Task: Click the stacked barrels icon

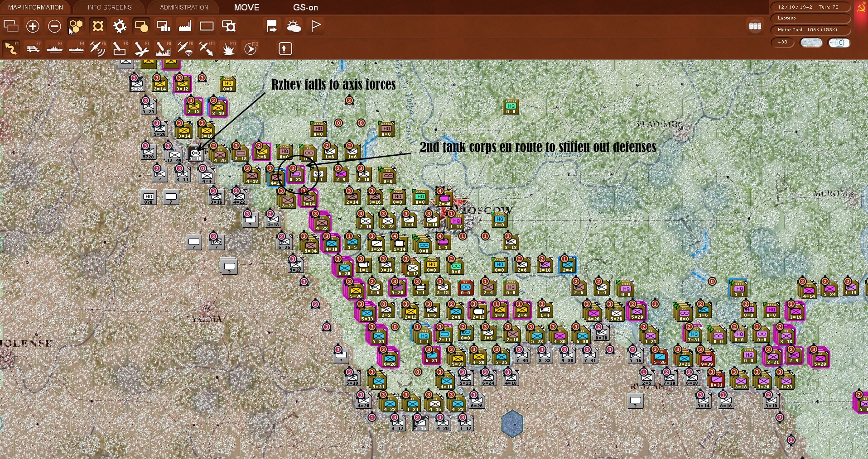Action: point(755,26)
